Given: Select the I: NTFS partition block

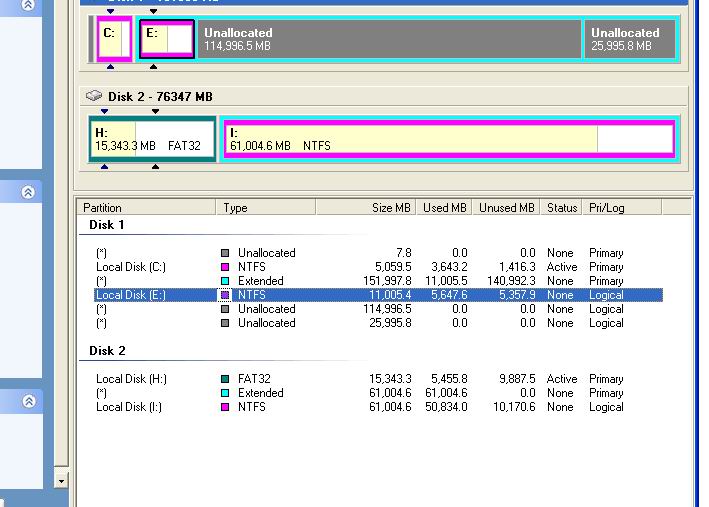Looking at the screenshot, I should point(449,139).
